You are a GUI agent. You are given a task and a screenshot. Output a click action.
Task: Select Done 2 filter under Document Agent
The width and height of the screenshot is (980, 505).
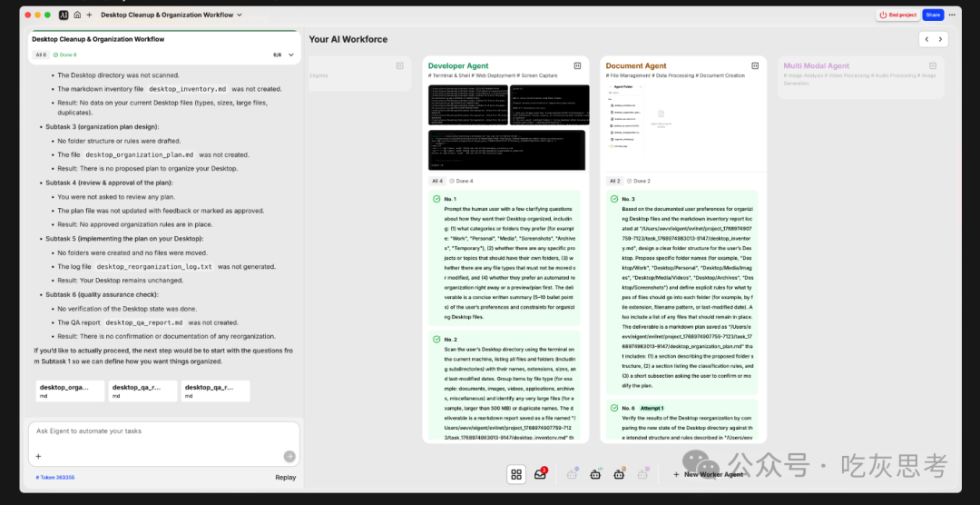pyautogui.click(x=638, y=181)
